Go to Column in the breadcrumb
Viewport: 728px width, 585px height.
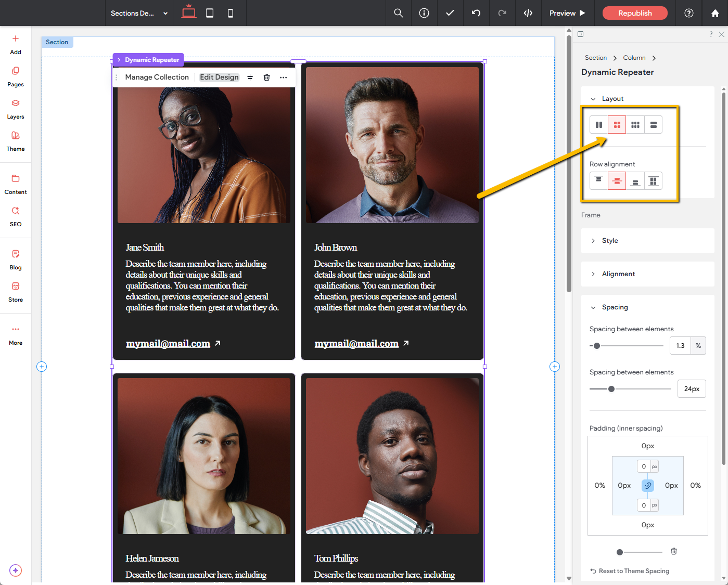click(634, 58)
